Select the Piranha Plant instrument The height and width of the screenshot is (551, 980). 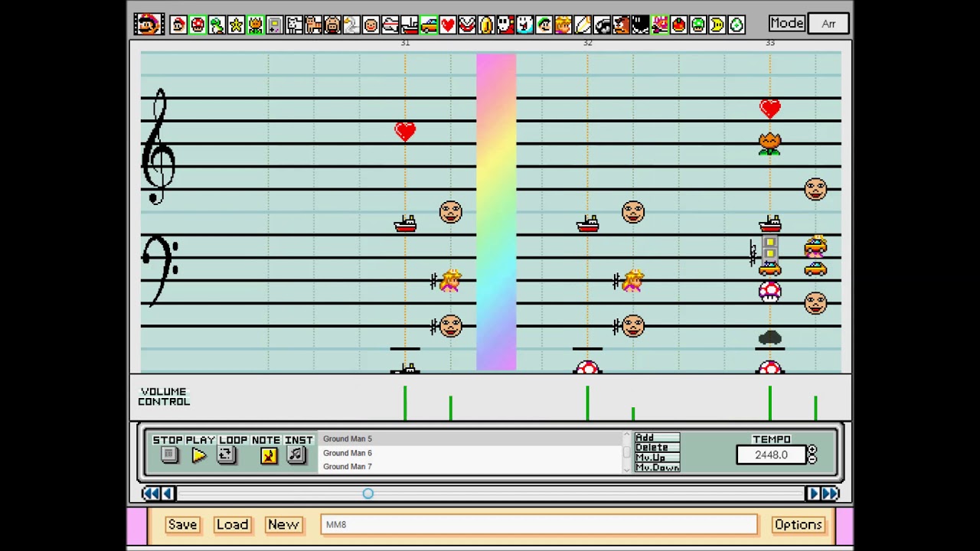[467, 24]
